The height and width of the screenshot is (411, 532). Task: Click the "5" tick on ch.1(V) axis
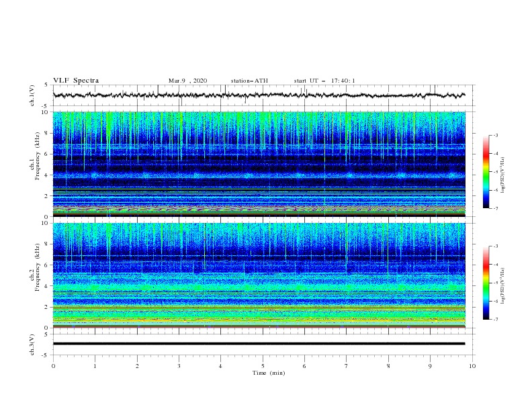[x=46, y=85]
